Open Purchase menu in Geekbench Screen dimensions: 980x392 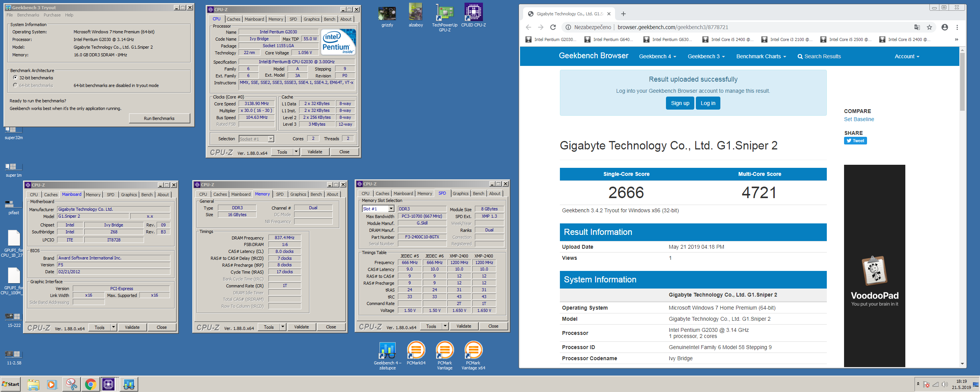pyautogui.click(x=52, y=15)
